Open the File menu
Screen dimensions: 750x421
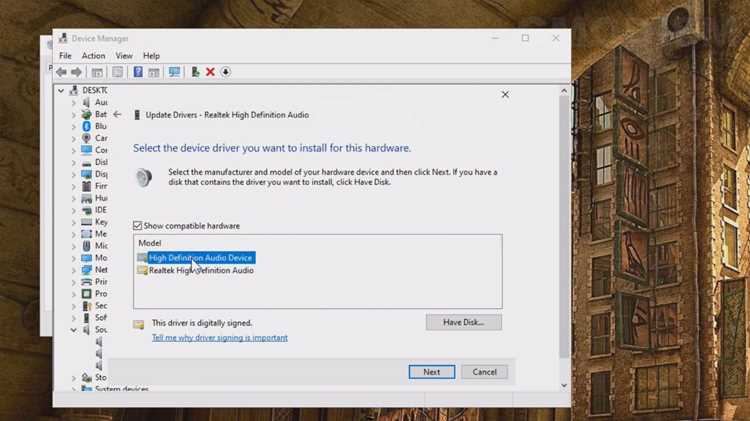point(65,56)
